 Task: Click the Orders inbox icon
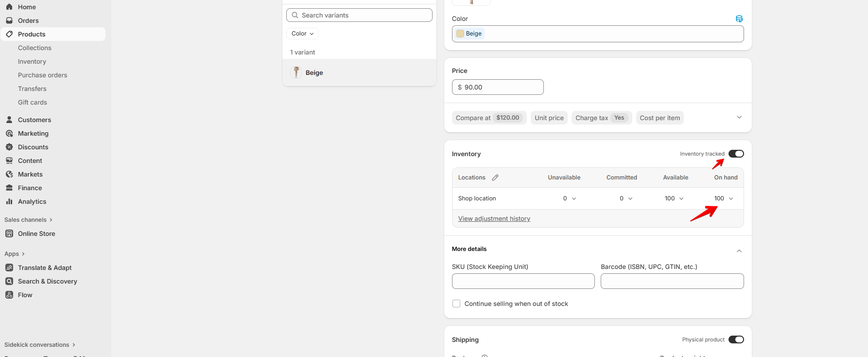tap(9, 20)
